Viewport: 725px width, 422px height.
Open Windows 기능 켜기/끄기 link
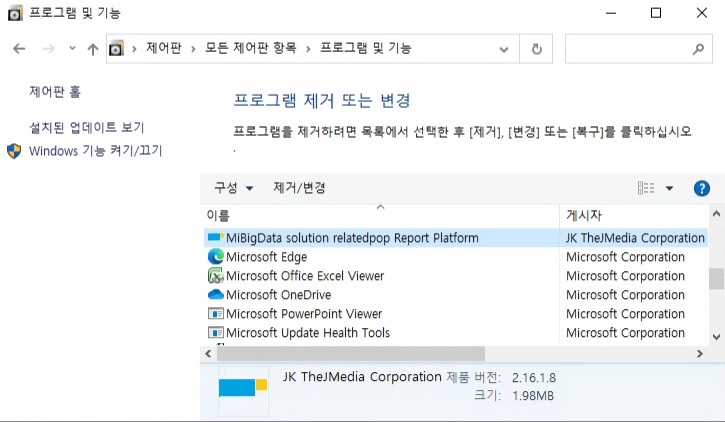pos(96,151)
